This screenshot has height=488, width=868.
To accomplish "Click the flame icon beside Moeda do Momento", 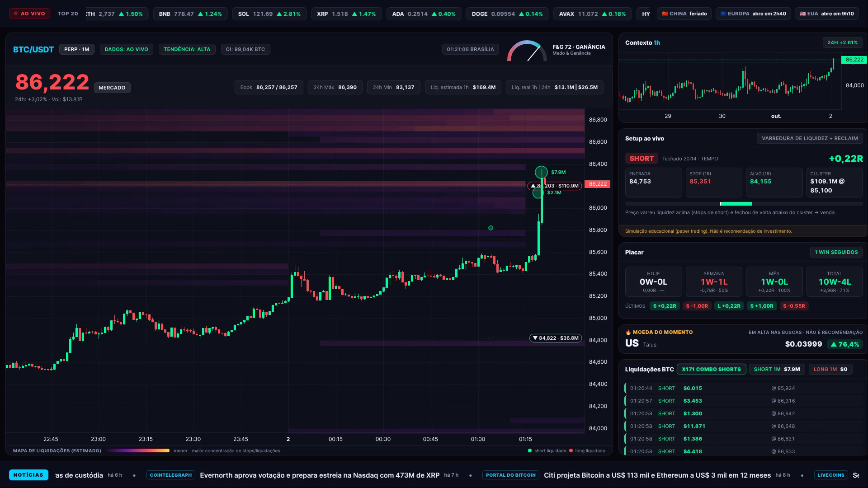I will click(x=628, y=332).
